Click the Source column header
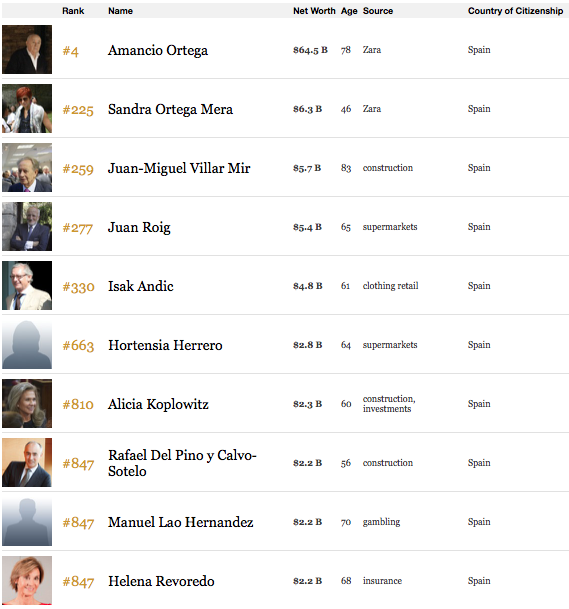The image size is (569, 609). 378,11
